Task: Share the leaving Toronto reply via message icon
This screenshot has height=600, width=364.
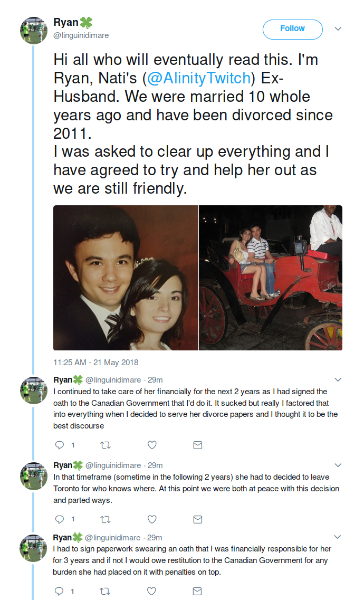Action: [x=198, y=519]
